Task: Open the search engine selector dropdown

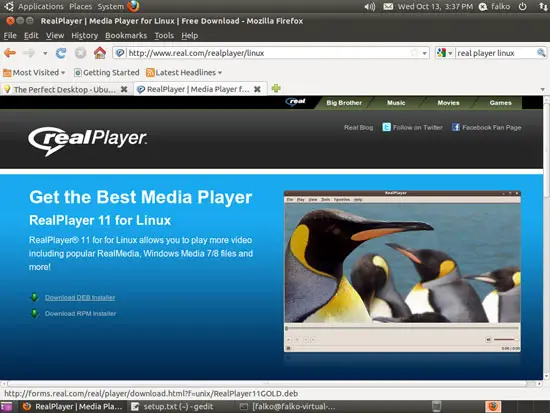Action: click(444, 53)
